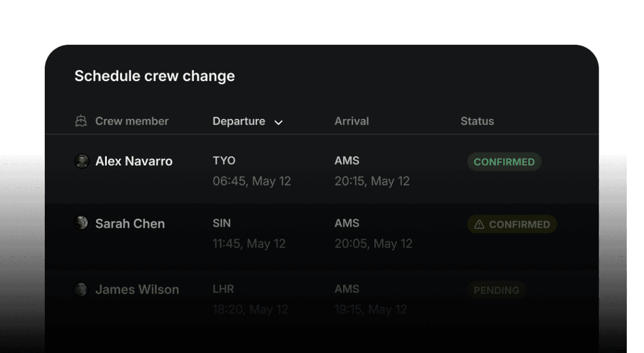
Task: Click the CONFIRMED badge on Sarah Chen's row
Action: [512, 225]
